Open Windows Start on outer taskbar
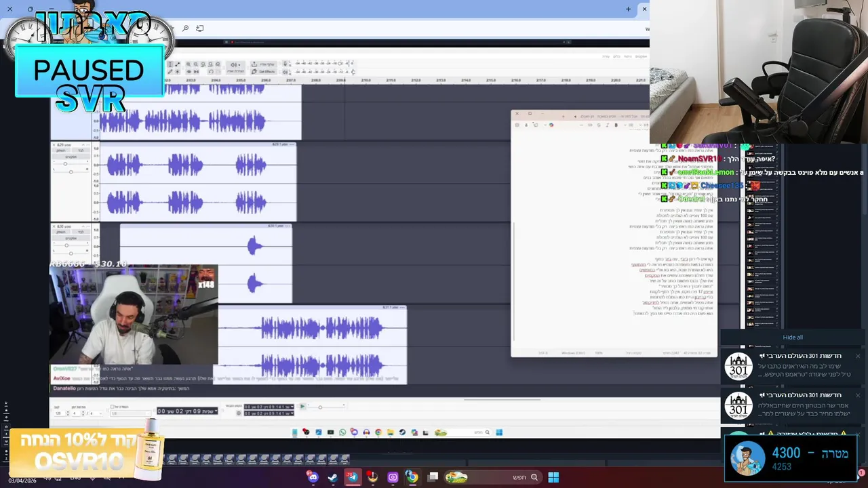 coord(553,477)
